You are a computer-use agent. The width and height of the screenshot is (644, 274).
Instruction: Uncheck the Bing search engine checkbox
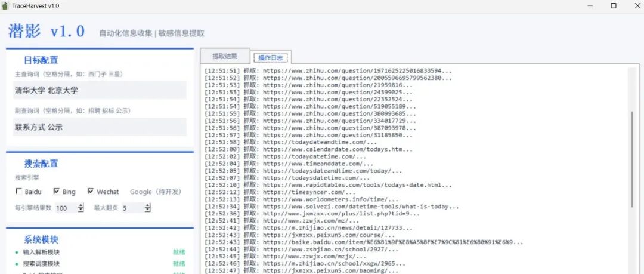[56, 191]
